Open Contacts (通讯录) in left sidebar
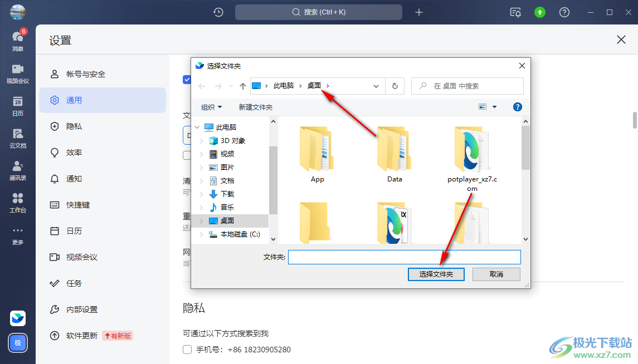This screenshot has height=364, width=638. (x=17, y=171)
